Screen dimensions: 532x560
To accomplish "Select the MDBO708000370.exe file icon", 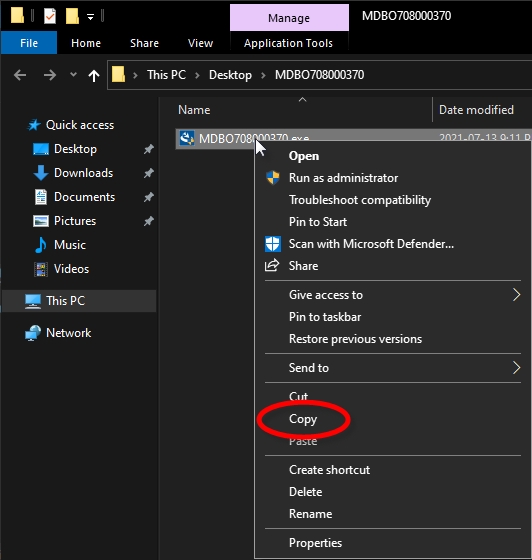I will pyautogui.click(x=187, y=138).
